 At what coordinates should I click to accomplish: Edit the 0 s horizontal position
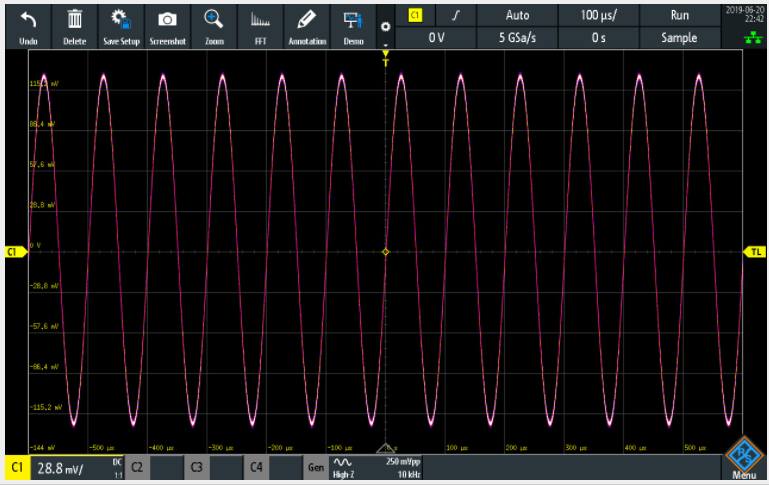coord(598,38)
